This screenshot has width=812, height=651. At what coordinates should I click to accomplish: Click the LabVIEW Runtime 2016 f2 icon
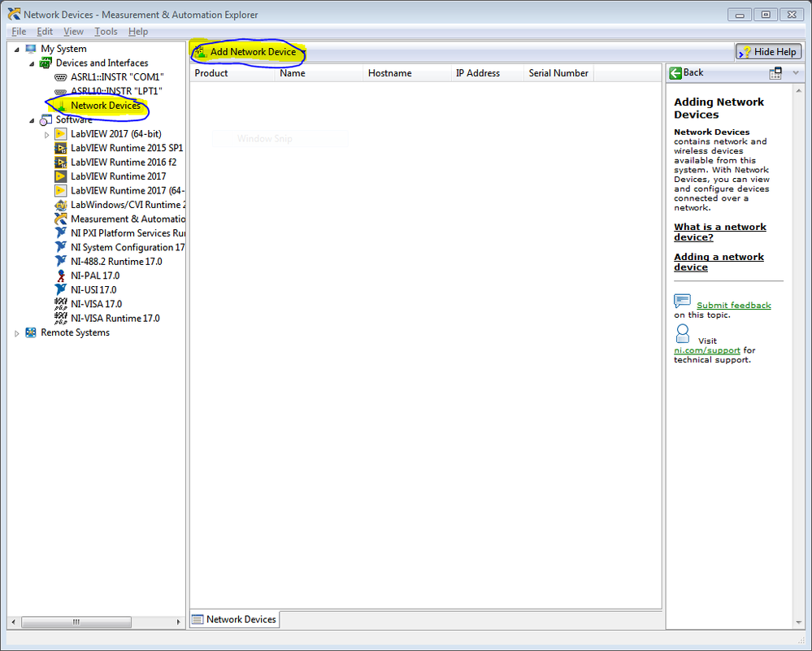(61, 162)
